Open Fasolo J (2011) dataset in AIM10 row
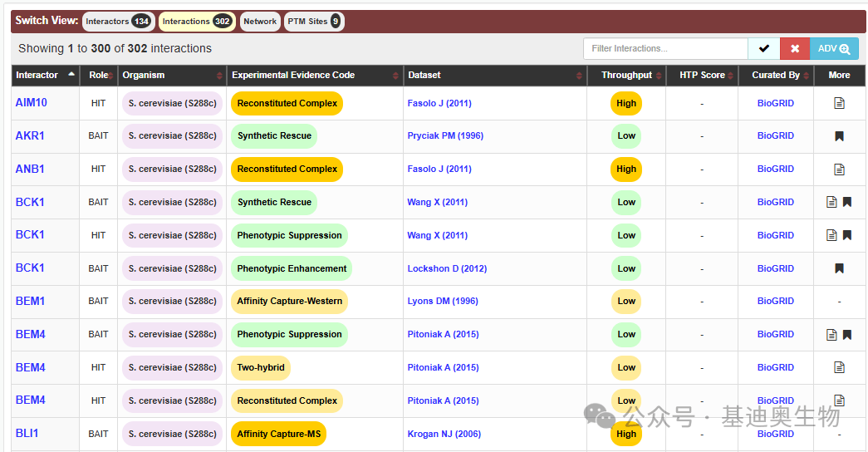The width and height of the screenshot is (868, 452). pyautogui.click(x=439, y=103)
